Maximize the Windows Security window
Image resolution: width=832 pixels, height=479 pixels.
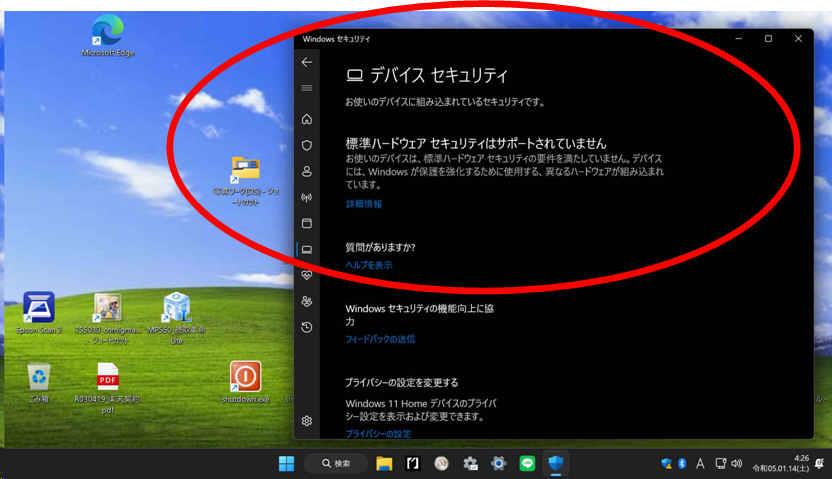click(768, 39)
